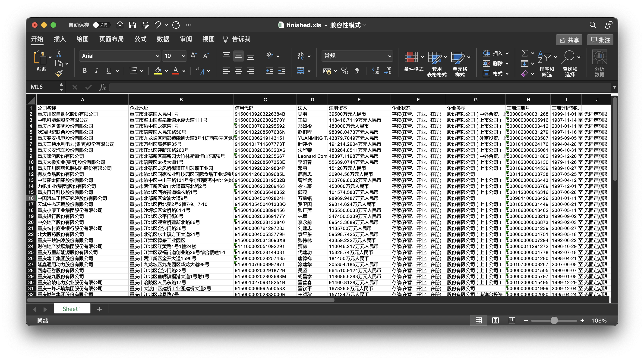Click the 共享 share button

569,40
